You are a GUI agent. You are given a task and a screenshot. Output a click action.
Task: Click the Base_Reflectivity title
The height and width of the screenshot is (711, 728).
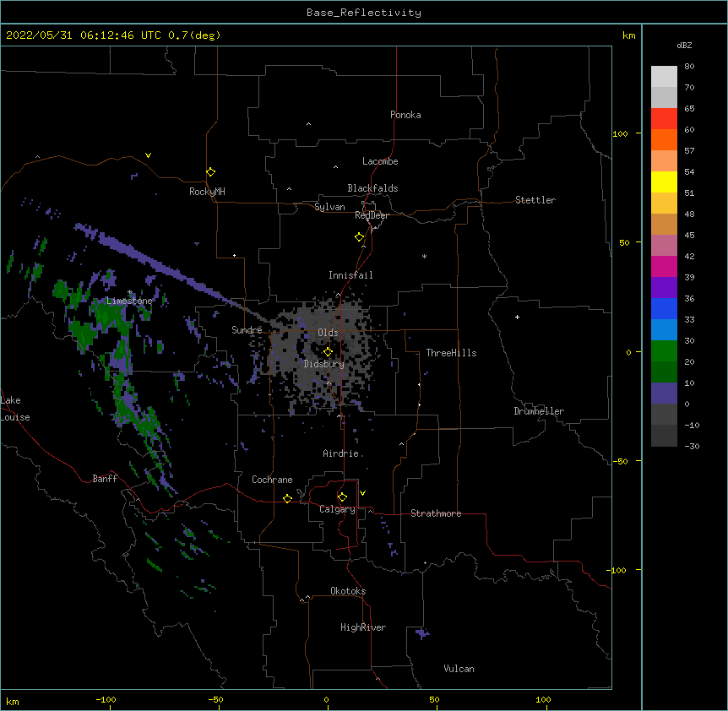(x=364, y=13)
